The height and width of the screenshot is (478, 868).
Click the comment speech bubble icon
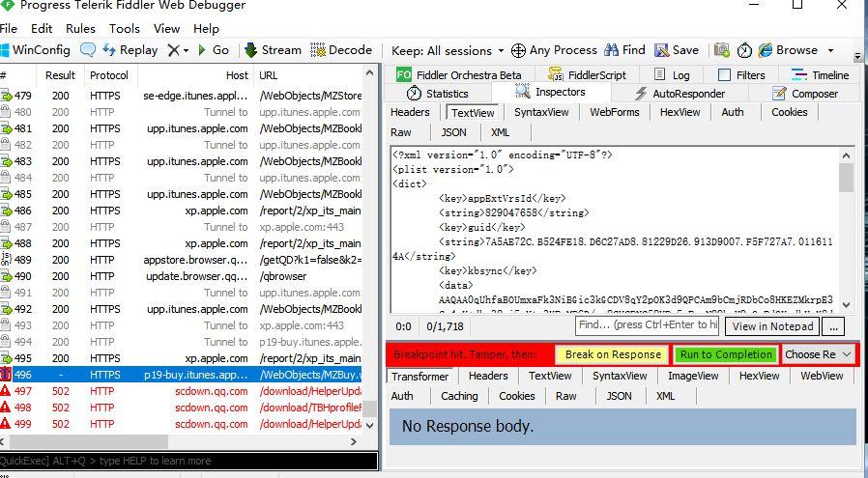87,50
